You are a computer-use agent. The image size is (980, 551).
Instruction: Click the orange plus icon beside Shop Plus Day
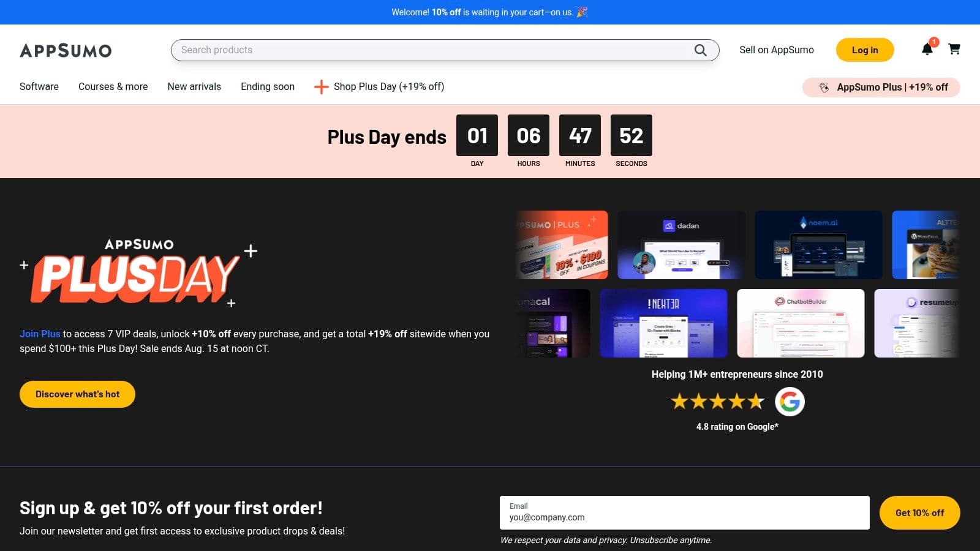click(321, 87)
